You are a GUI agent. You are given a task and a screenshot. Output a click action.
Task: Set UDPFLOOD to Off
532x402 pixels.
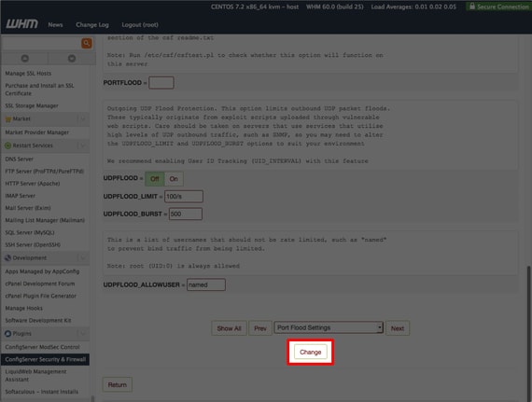[155, 179]
